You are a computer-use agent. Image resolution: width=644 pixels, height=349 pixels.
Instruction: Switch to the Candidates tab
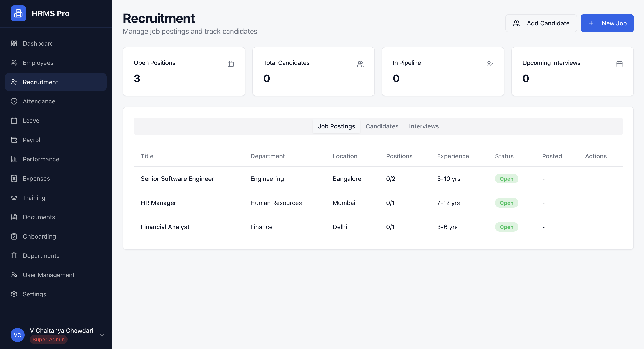pyautogui.click(x=382, y=126)
